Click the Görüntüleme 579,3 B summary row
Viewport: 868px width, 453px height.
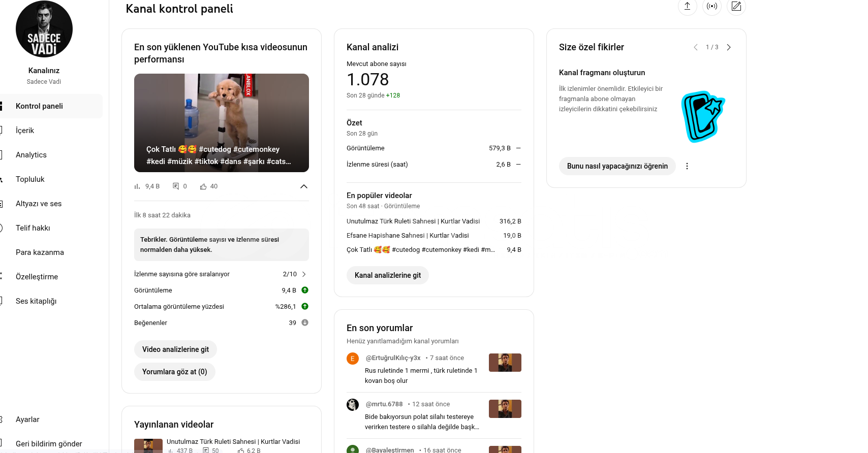pyautogui.click(x=434, y=148)
